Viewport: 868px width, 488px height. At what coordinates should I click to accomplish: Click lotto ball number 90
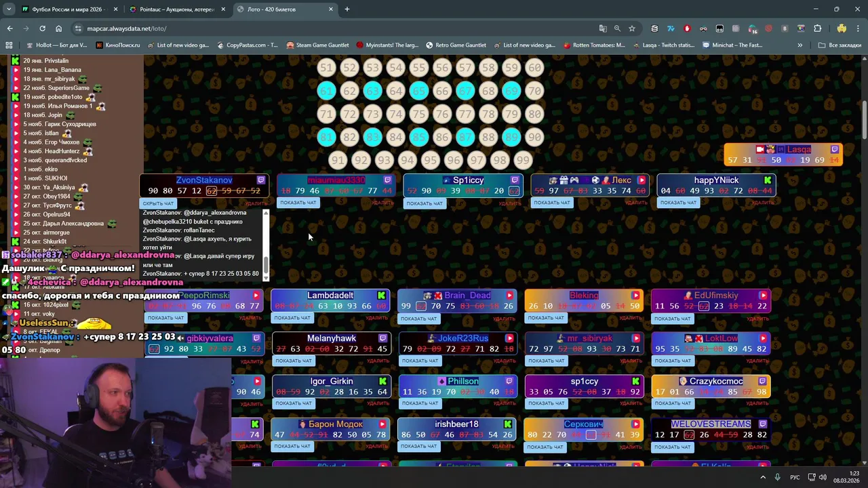point(534,137)
